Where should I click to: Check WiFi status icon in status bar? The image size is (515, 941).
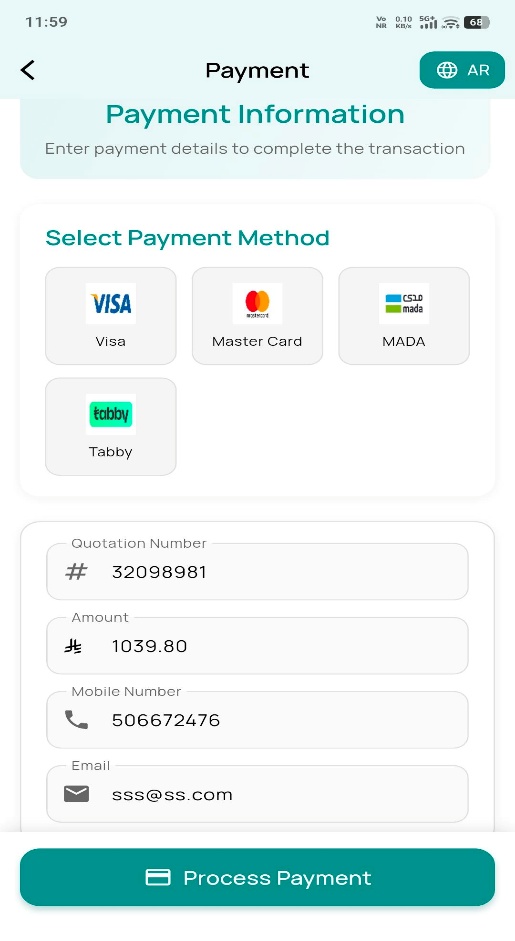pyautogui.click(x=451, y=23)
